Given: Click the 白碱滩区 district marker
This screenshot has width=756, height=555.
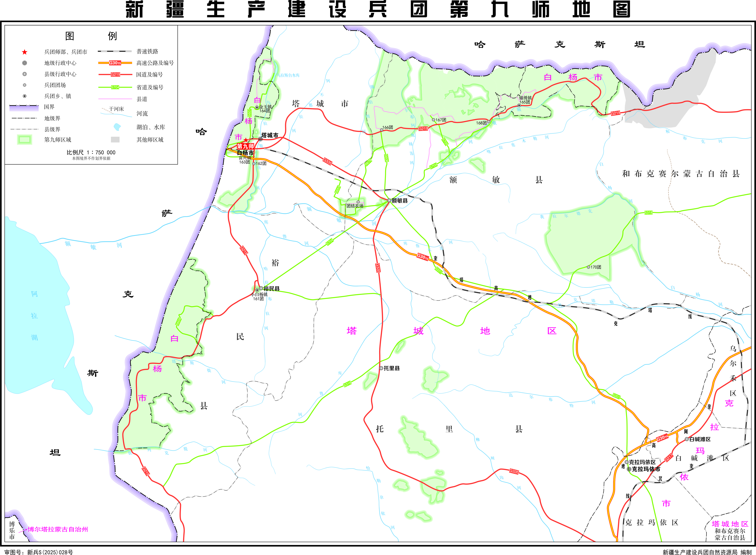Looking at the screenshot, I should pos(687,439).
